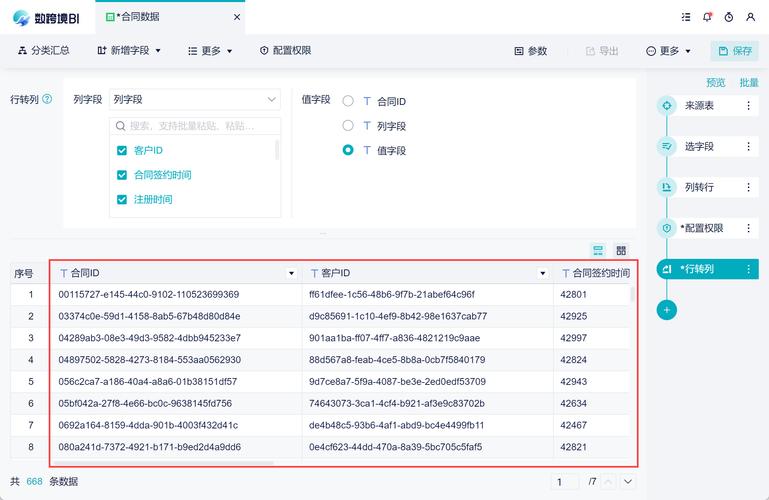769x500 pixels.
Task: Click the 合同签约时间 column header
Action: point(596,273)
